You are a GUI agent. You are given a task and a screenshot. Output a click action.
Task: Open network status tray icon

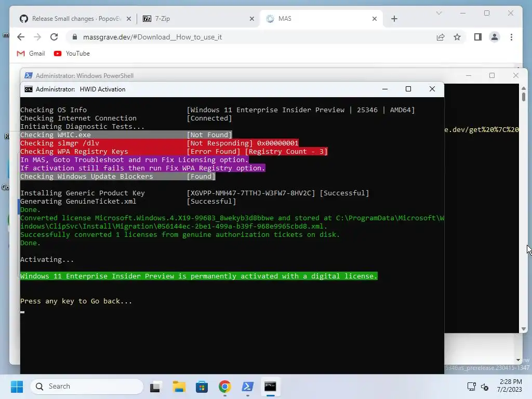tap(471, 387)
